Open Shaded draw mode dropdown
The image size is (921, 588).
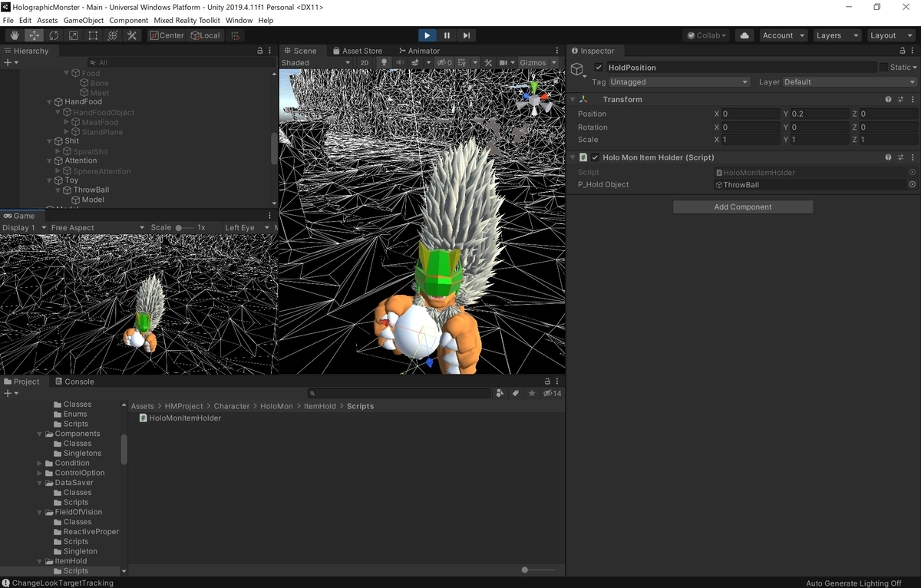click(x=315, y=63)
